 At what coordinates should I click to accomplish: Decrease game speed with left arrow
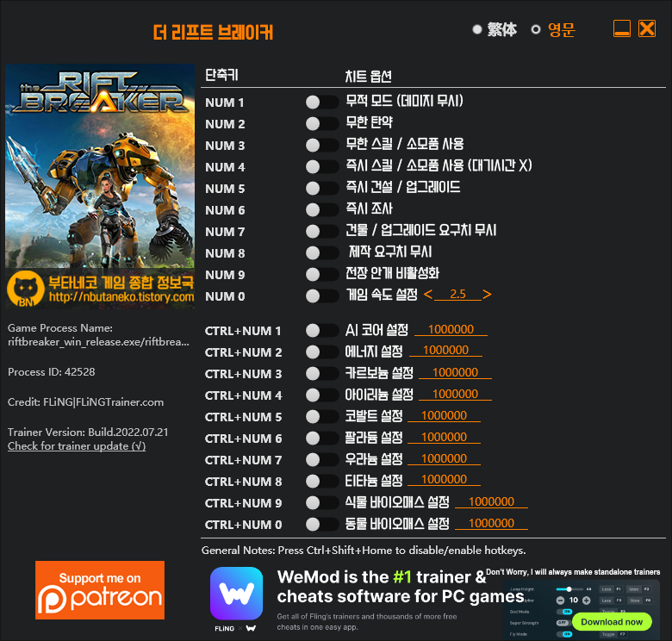(x=428, y=295)
